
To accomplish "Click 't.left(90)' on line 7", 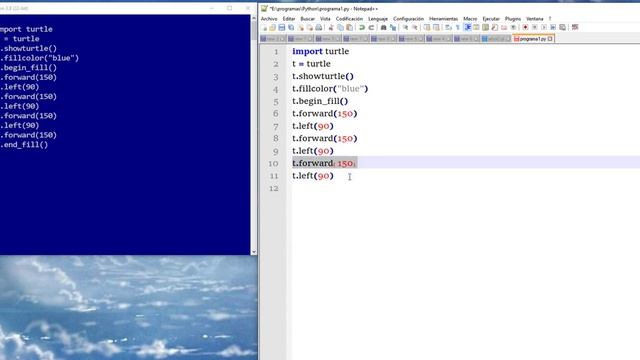I will 313,126.
